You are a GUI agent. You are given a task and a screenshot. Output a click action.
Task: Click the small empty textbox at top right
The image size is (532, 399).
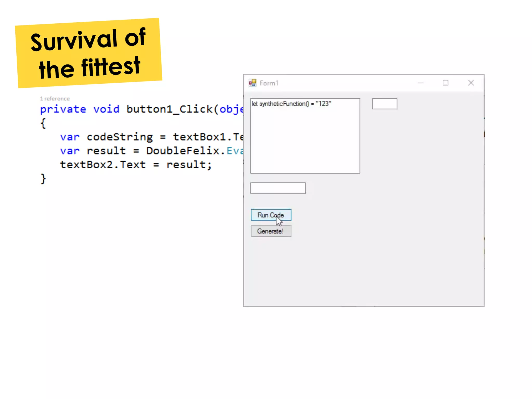pos(384,104)
